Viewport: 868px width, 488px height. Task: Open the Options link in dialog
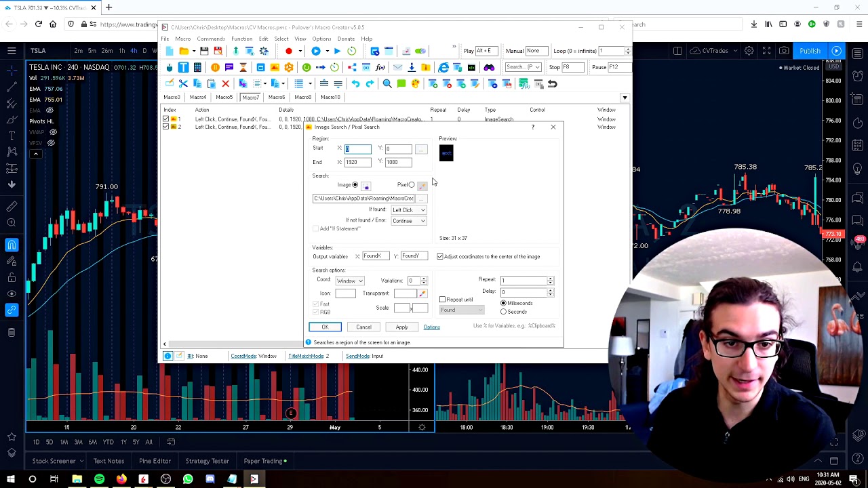431,327
